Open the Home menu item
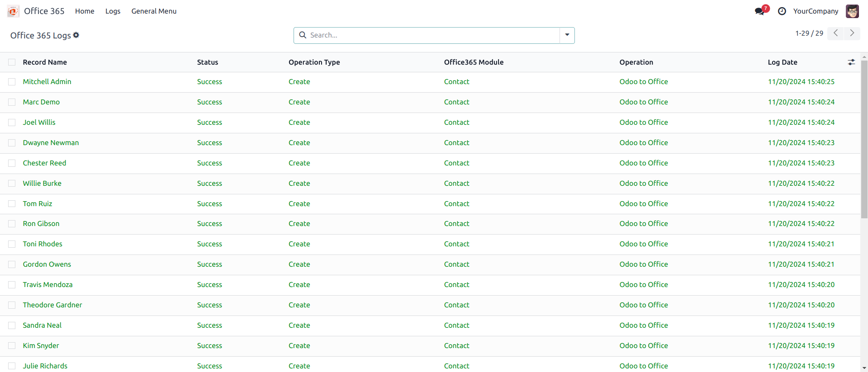The image size is (868, 372). tap(85, 11)
